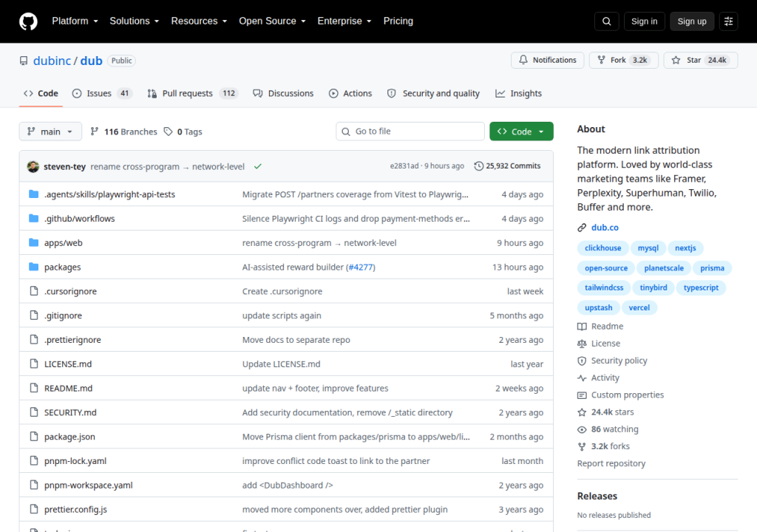The height and width of the screenshot is (532, 757).
Task: Open package.json file
Action: pos(69,437)
